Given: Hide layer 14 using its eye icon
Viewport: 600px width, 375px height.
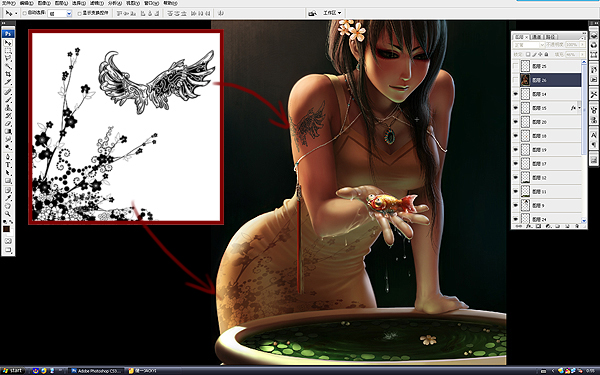Looking at the screenshot, I should pyautogui.click(x=515, y=94).
